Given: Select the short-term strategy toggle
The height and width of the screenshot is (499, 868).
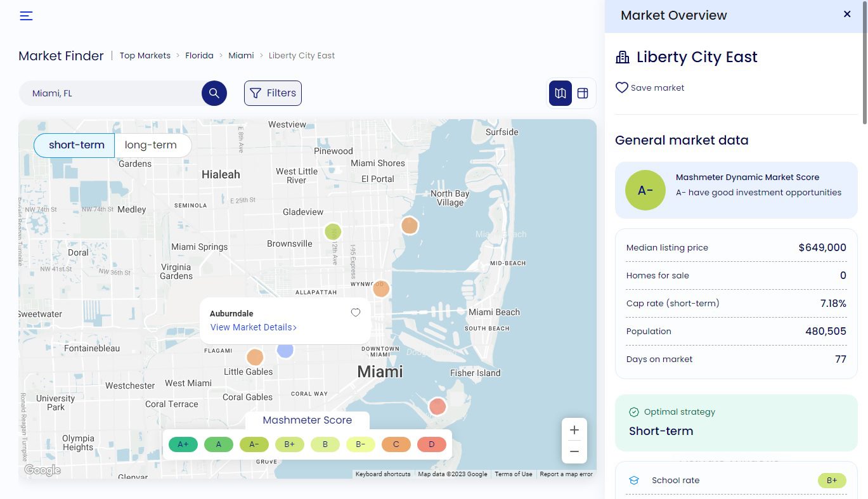Looking at the screenshot, I should 76,145.
